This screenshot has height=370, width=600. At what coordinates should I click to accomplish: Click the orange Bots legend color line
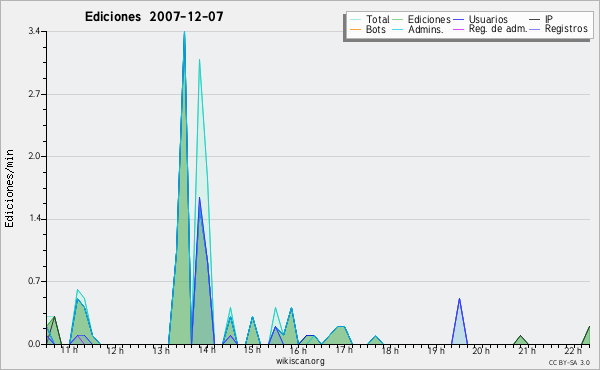click(355, 29)
